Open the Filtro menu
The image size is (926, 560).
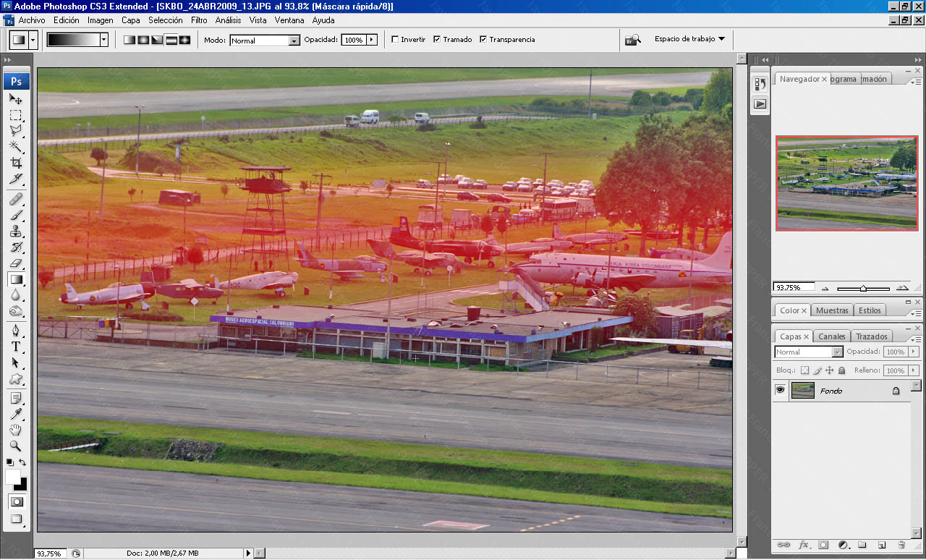click(x=199, y=20)
